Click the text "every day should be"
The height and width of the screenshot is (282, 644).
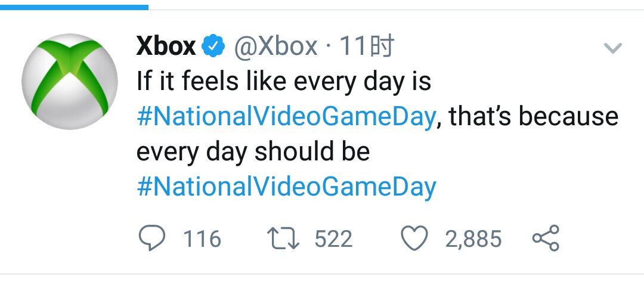pos(253,151)
